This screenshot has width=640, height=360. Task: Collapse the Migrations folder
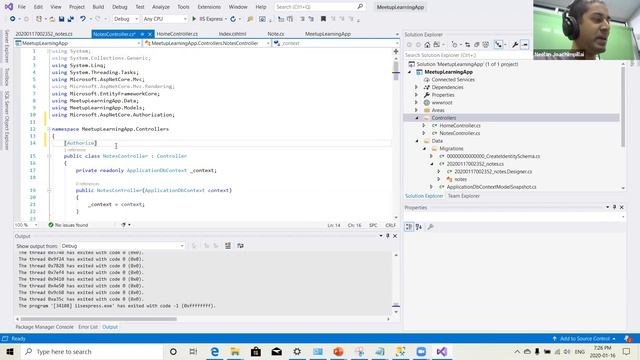click(424, 149)
